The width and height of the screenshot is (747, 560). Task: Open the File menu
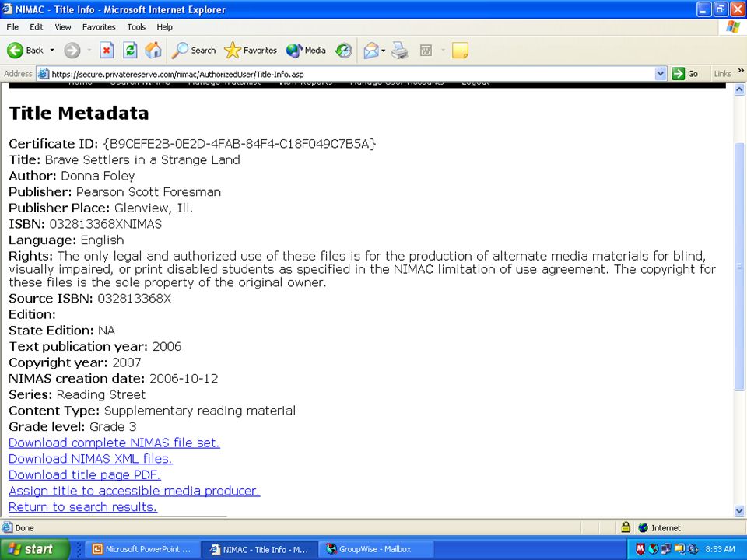12,27
